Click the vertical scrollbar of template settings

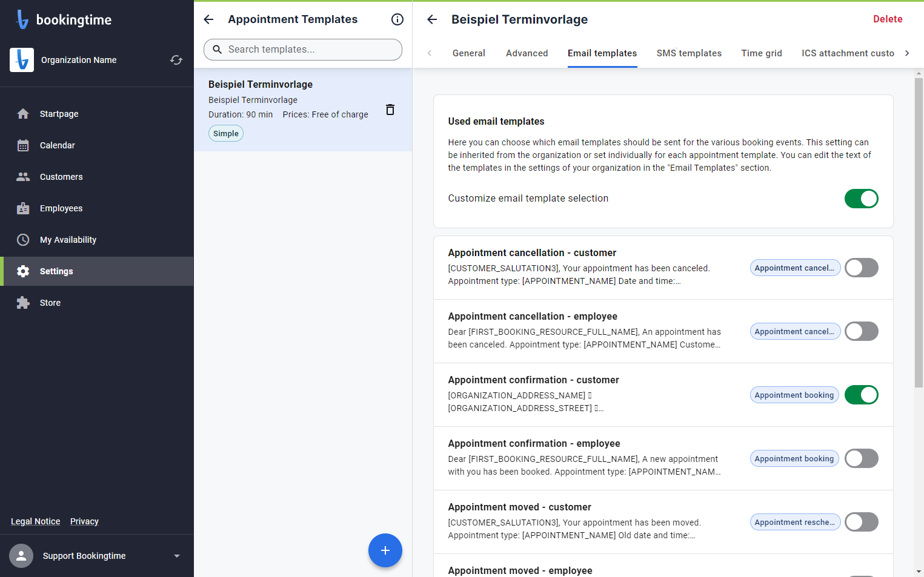coord(919,232)
